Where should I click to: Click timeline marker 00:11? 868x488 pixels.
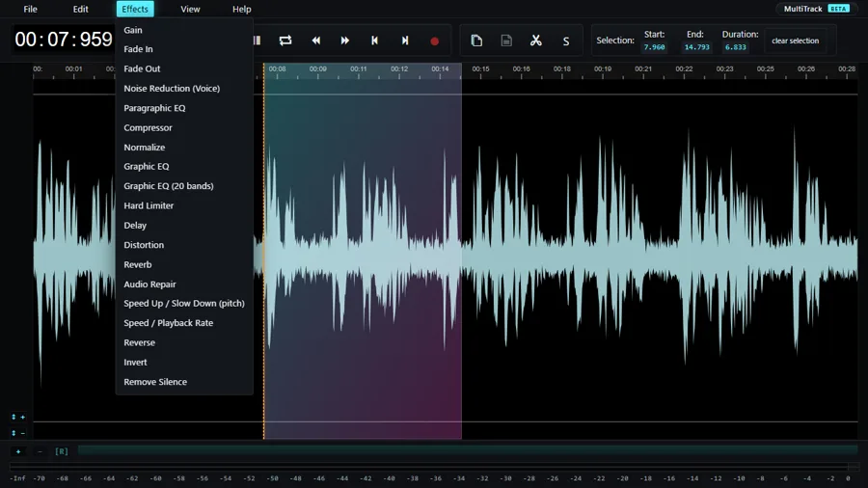tap(358, 68)
